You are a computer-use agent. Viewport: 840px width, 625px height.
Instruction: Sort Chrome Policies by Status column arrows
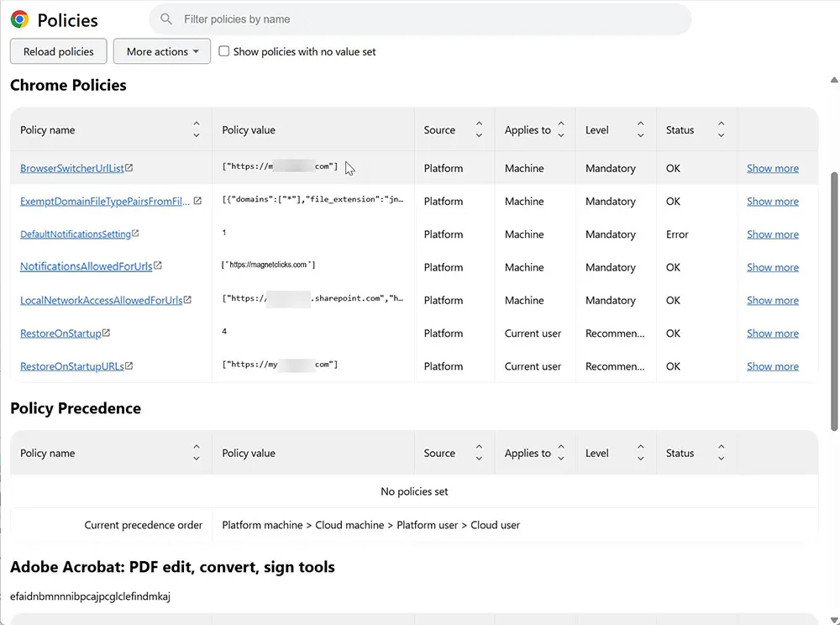click(721, 130)
